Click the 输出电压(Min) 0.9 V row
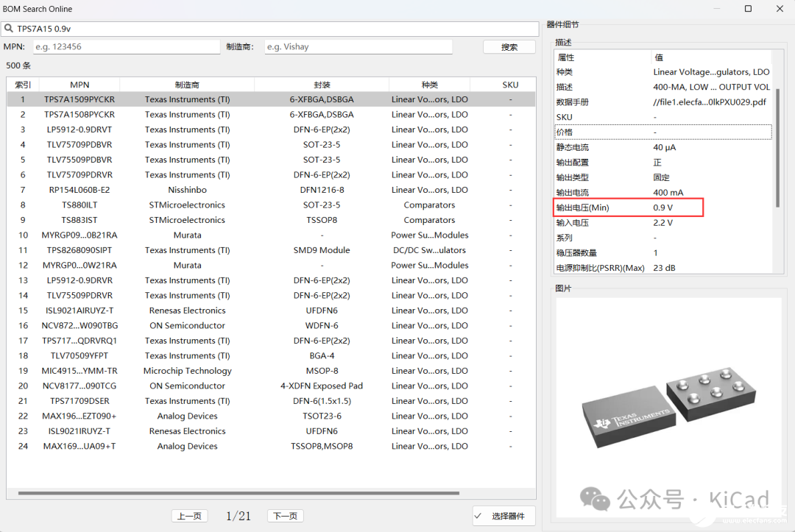795x532 pixels. point(662,208)
